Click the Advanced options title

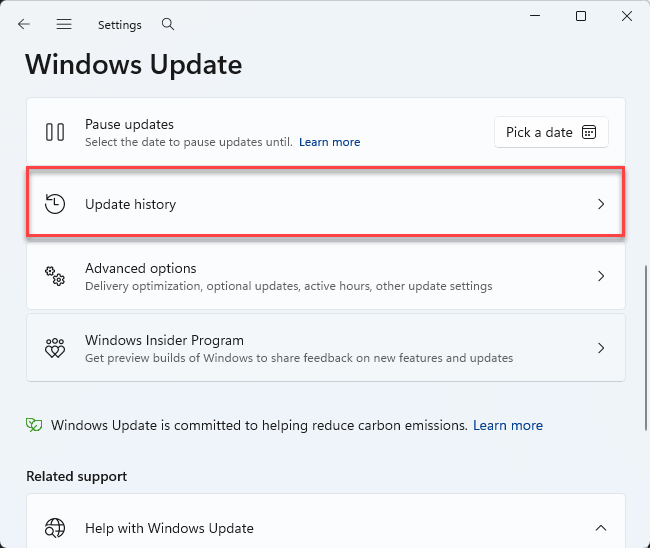click(141, 268)
